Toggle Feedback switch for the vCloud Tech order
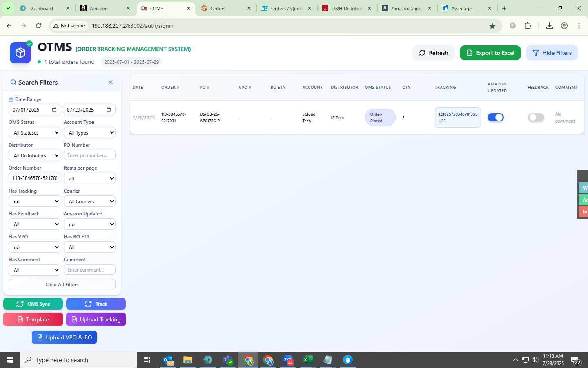The height and width of the screenshot is (368, 588). point(536,117)
